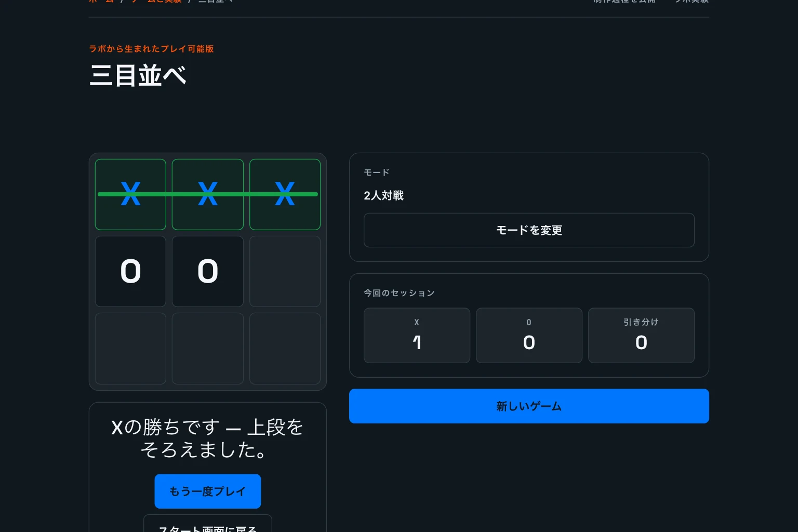The height and width of the screenshot is (532, 798).
Task: Start over with the 新しいゲーム button
Action: (529, 406)
